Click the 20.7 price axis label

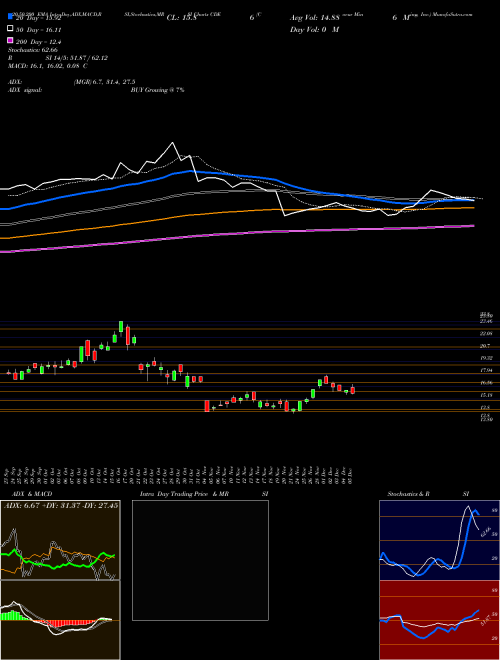tap(486, 346)
